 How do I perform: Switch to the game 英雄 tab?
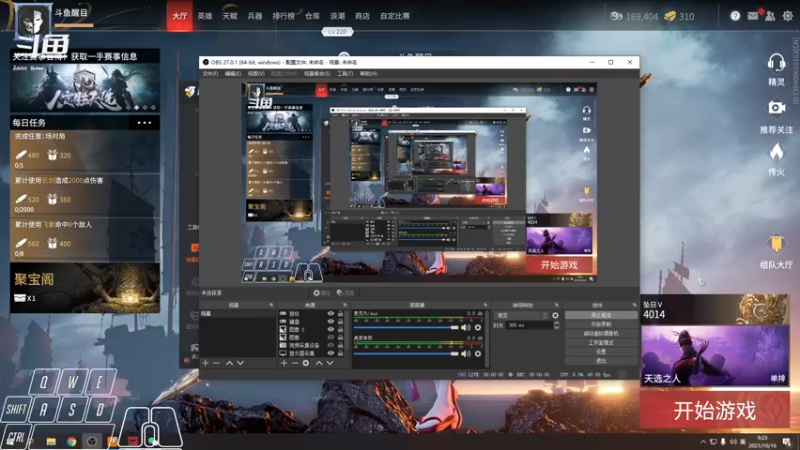205,16
